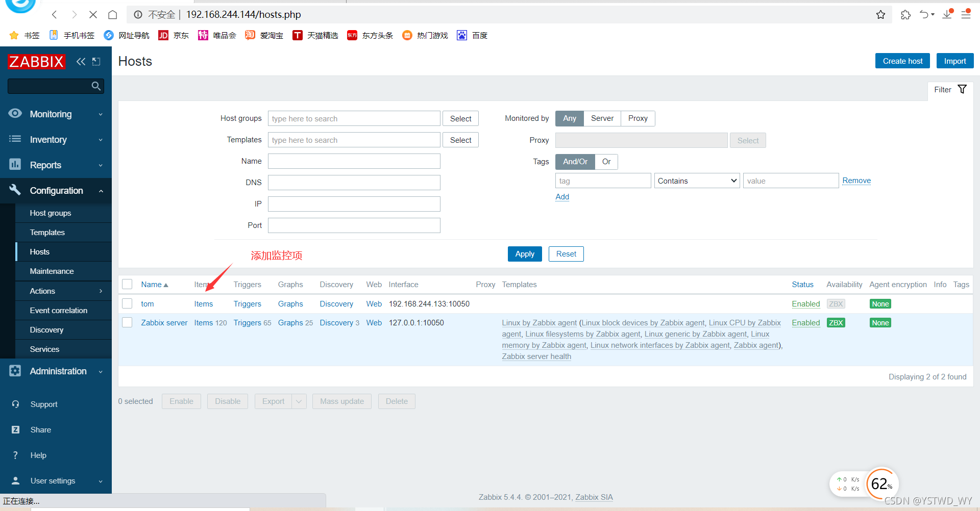Open Items link for host tom

[204, 304]
